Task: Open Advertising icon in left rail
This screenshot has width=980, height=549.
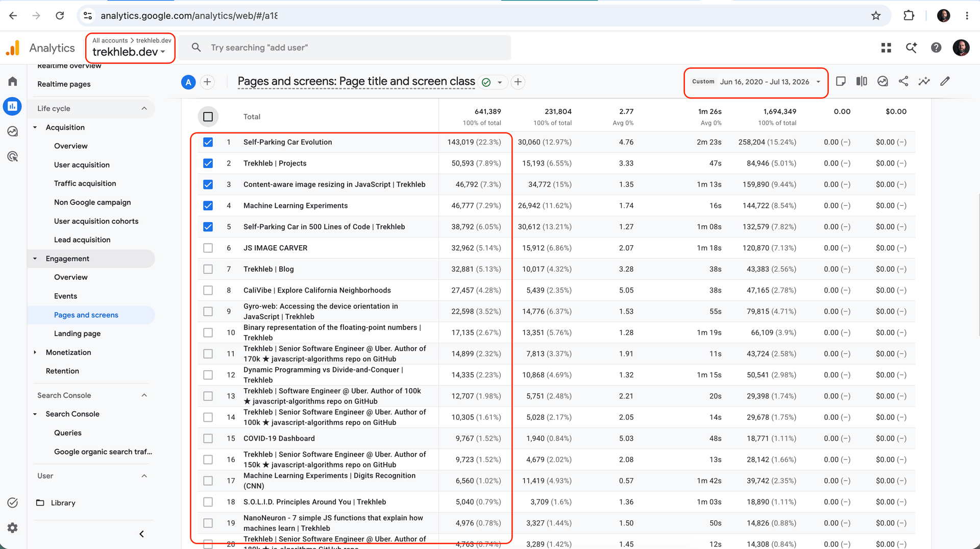Action: tap(13, 156)
